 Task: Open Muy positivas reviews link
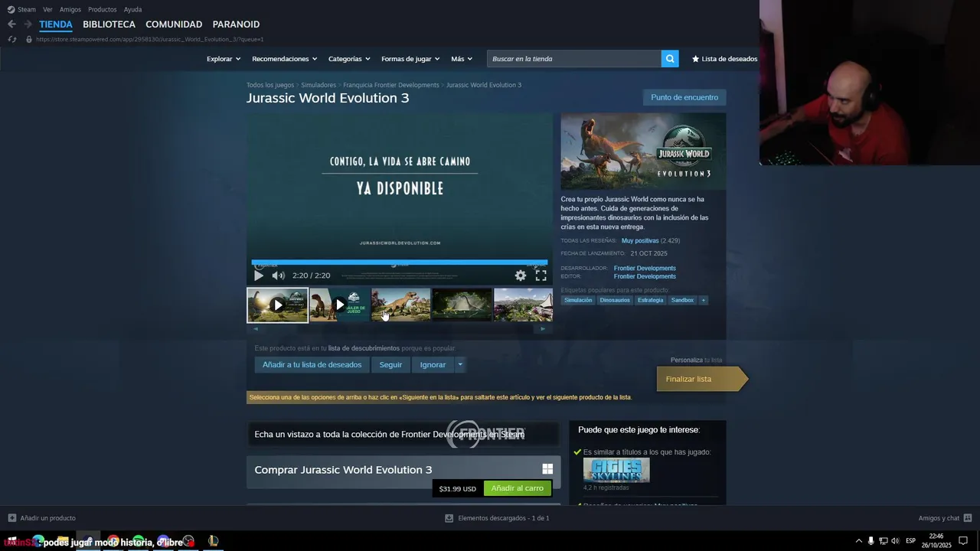point(640,241)
